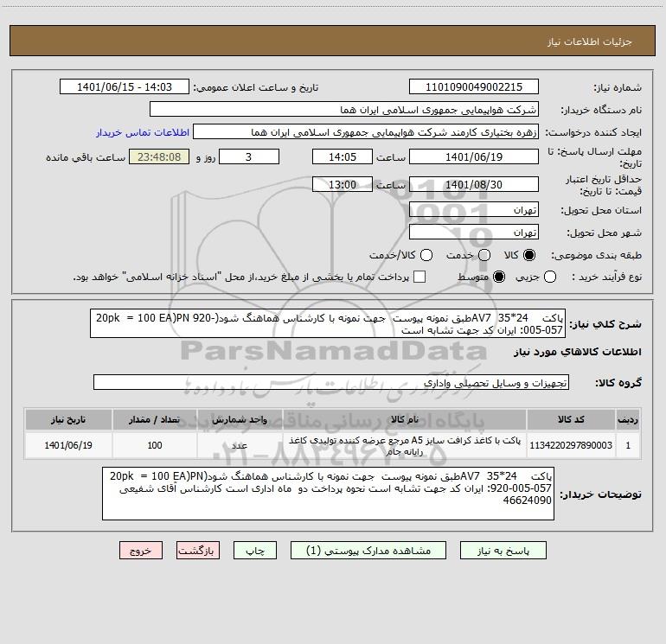The width and height of the screenshot is (666, 644).
Task: Click delivery province field تهران
Action: tap(474, 209)
